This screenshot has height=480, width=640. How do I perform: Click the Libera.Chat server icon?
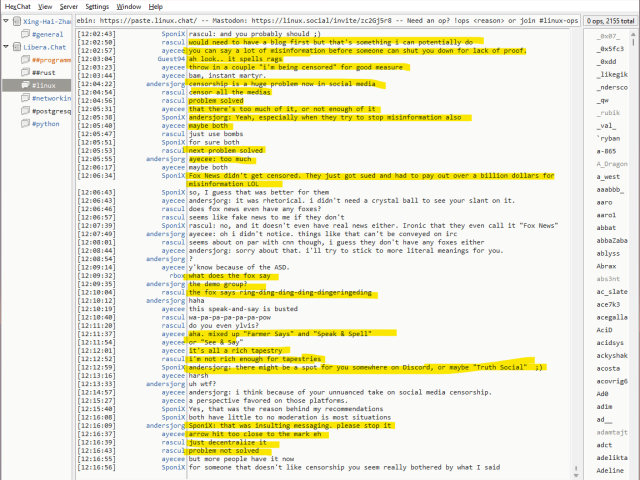click(17, 47)
